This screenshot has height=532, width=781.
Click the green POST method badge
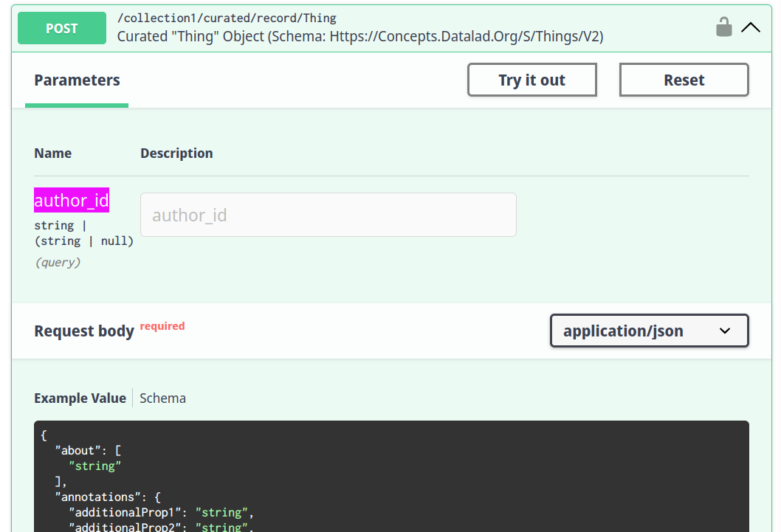tap(62, 28)
